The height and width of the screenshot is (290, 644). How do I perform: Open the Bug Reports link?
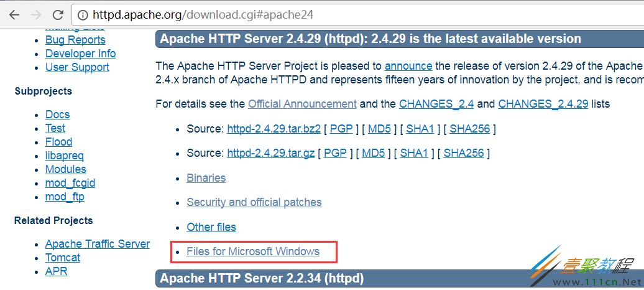pos(75,40)
